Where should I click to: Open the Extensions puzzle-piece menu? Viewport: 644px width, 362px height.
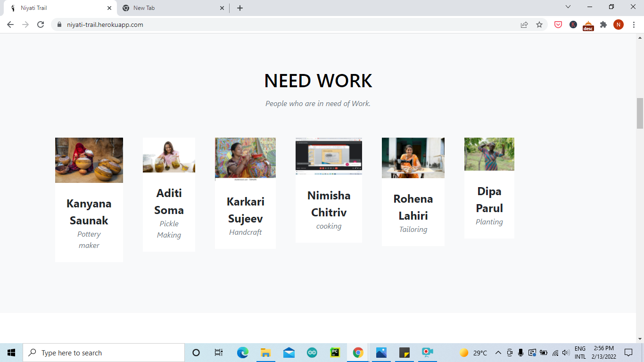point(603,24)
